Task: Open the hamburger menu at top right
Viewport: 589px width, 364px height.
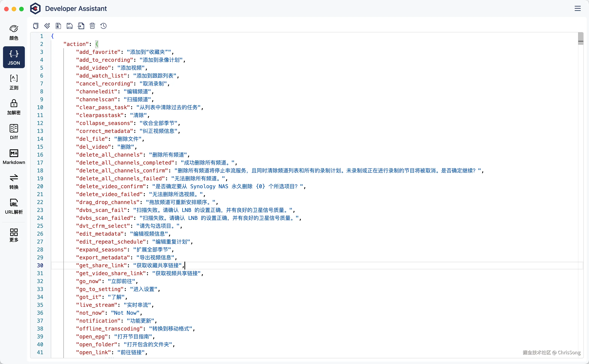Action: [578, 8]
